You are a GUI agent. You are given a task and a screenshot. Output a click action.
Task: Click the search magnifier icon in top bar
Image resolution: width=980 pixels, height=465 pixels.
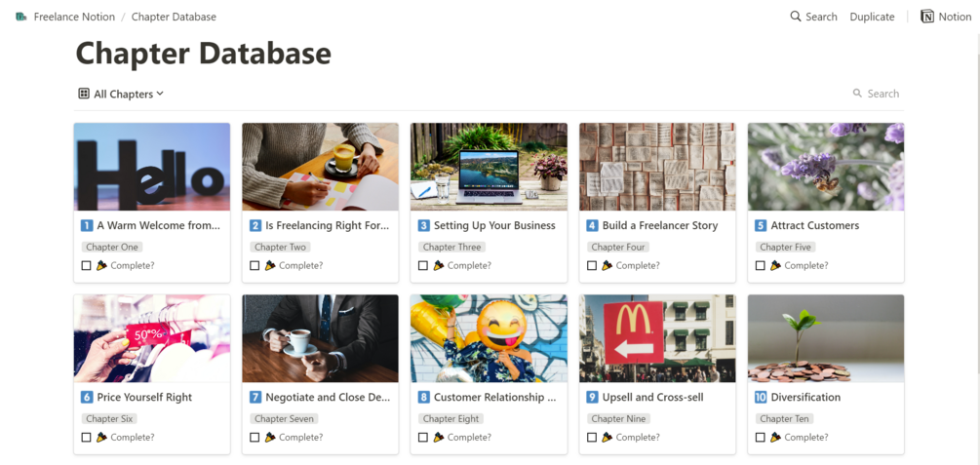click(x=796, y=17)
